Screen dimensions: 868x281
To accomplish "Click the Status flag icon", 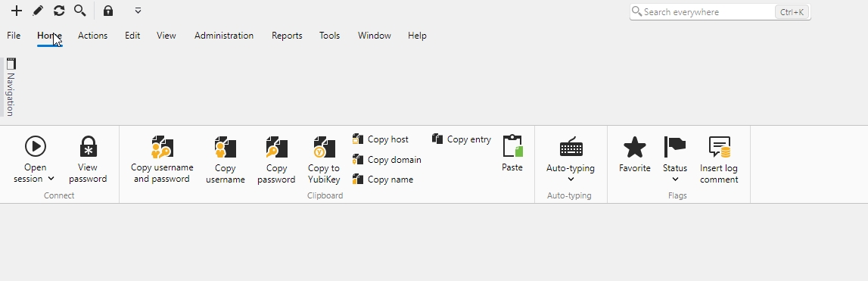I will click(x=675, y=148).
